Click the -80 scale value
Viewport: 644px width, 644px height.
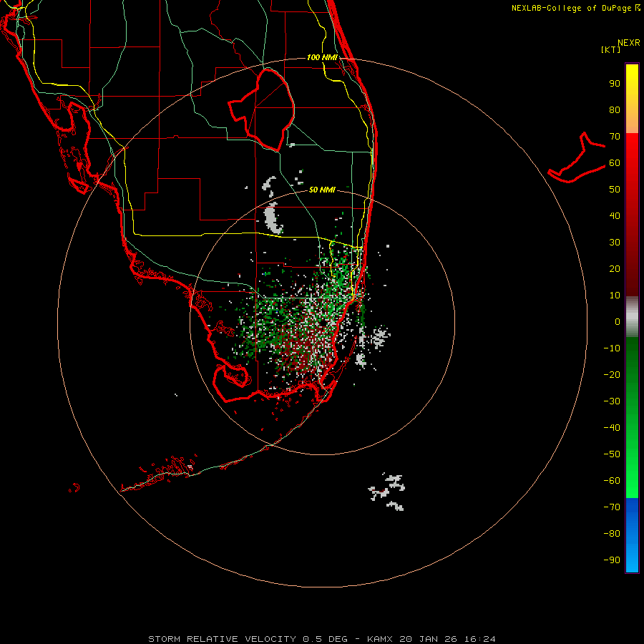click(x=612, y=534)
